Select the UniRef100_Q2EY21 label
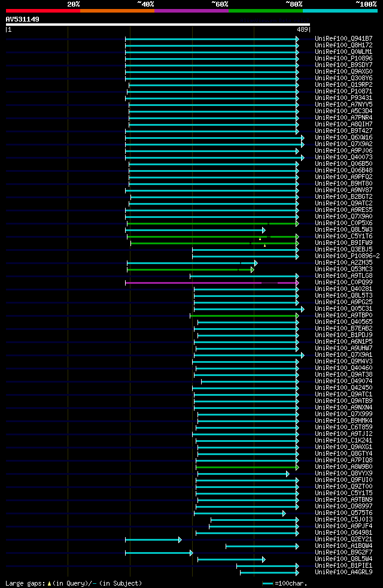 point(344,539)
